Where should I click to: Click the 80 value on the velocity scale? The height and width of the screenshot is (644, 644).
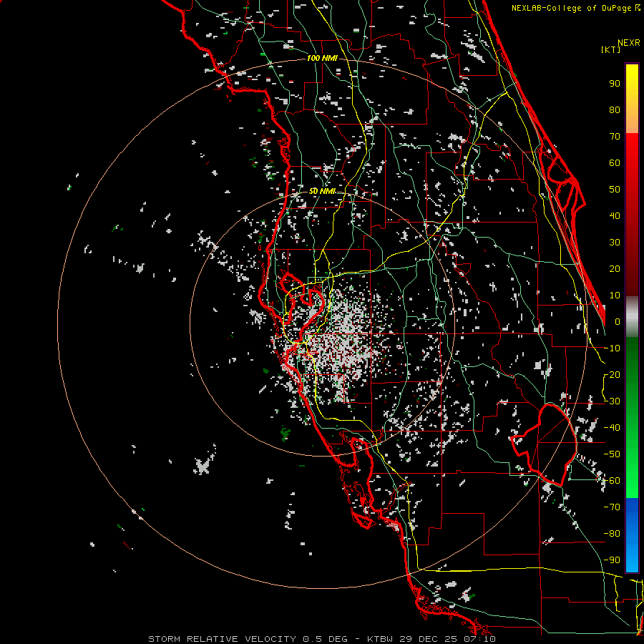[x=615, y=109]
